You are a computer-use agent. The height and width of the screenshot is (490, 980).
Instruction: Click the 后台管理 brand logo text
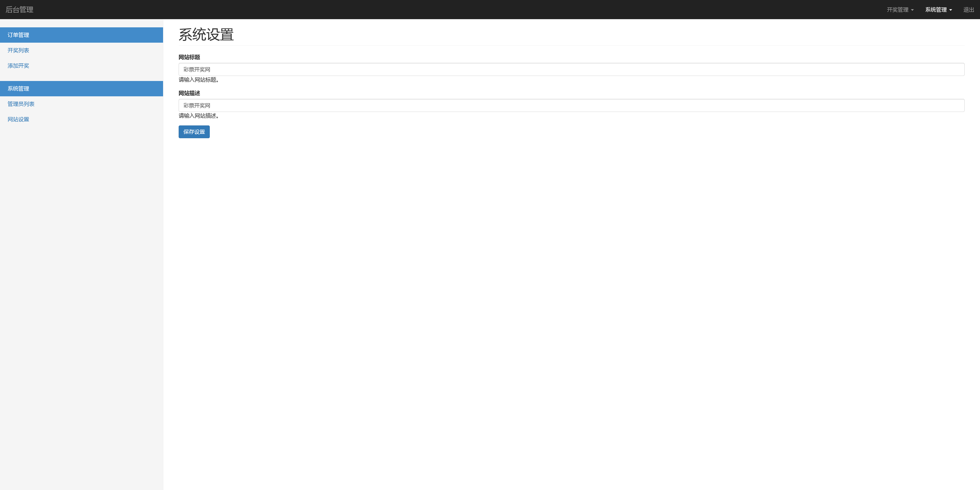pos(19,9)
